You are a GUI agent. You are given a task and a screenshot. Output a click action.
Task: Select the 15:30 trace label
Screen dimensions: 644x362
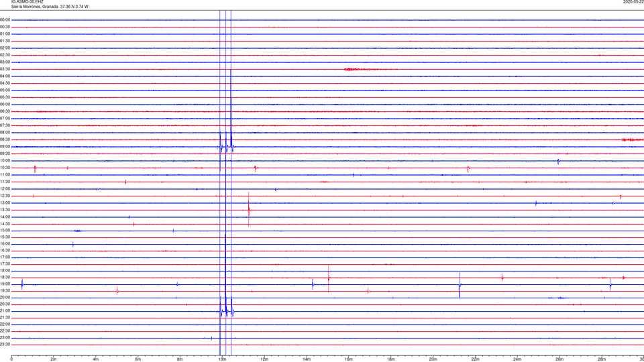(5, 237)
